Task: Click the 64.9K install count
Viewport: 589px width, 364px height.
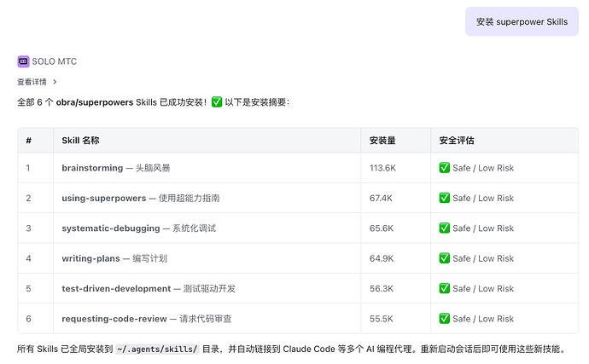Action: [382, 258]
